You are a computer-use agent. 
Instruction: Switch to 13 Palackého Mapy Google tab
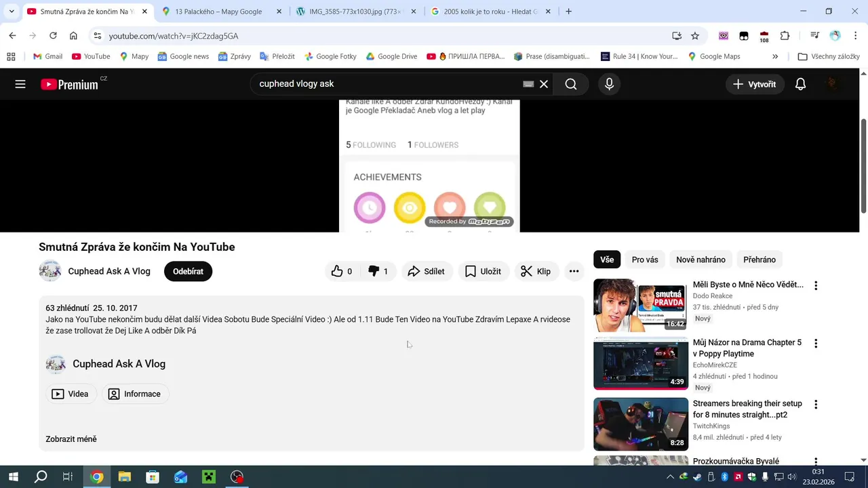coord(222,12)
